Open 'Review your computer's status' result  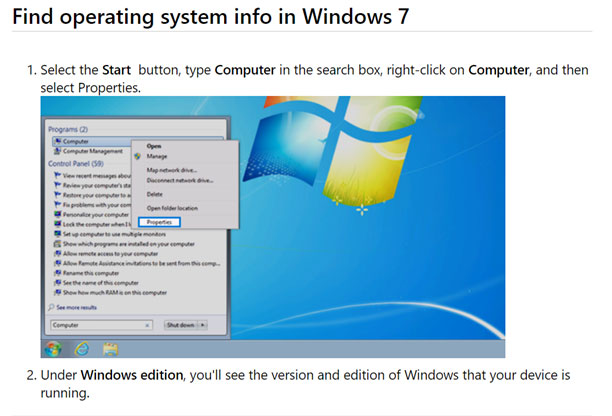(93, 185)
